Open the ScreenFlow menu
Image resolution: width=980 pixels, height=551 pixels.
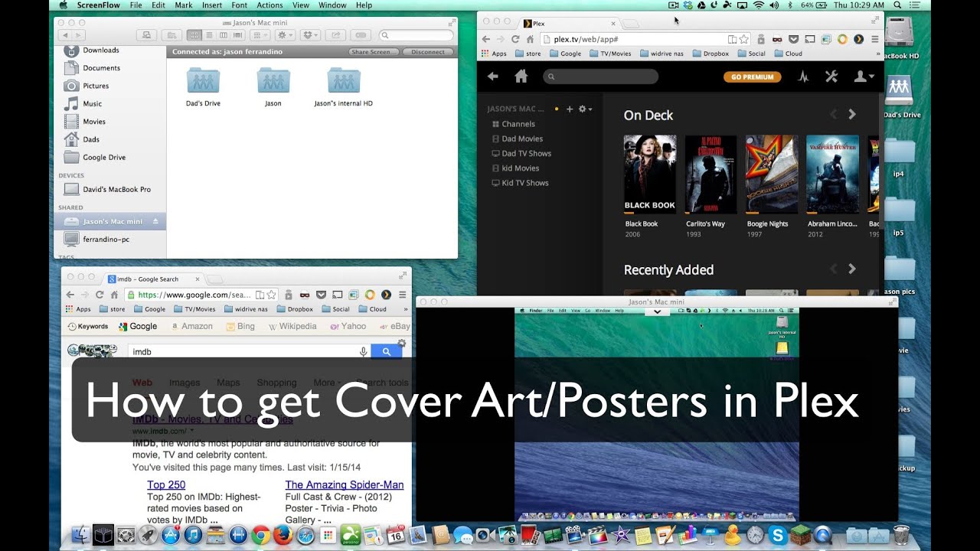coord(99,5)
